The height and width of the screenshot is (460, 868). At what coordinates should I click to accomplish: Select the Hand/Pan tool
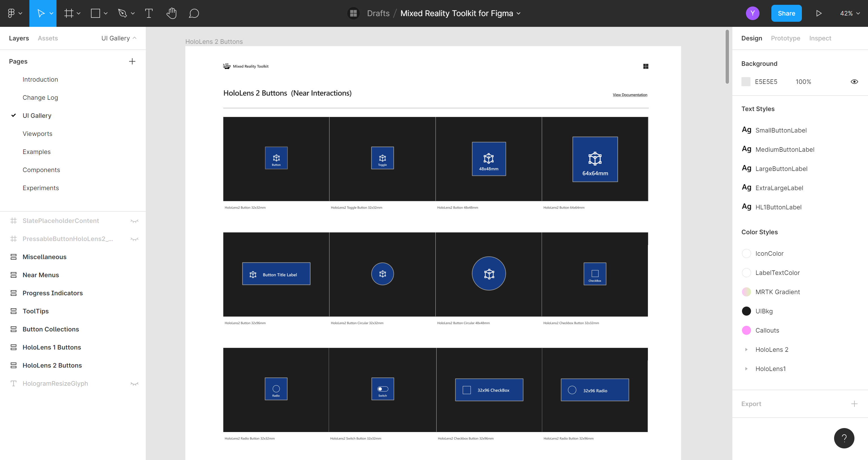(171, 13)
